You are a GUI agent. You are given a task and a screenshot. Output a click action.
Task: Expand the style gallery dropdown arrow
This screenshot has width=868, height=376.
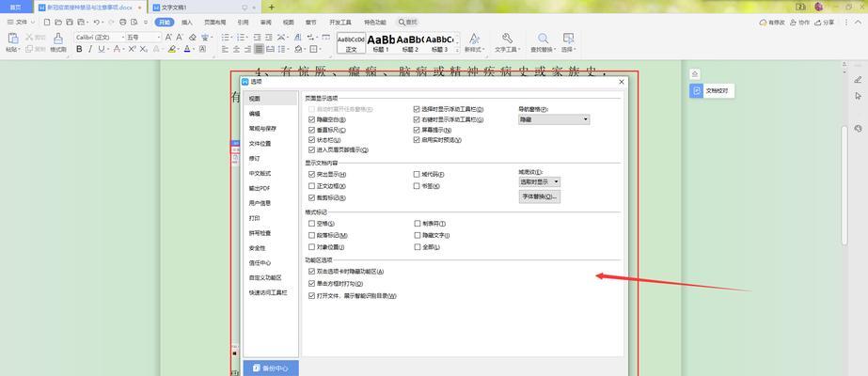click(x=457, y=50)
